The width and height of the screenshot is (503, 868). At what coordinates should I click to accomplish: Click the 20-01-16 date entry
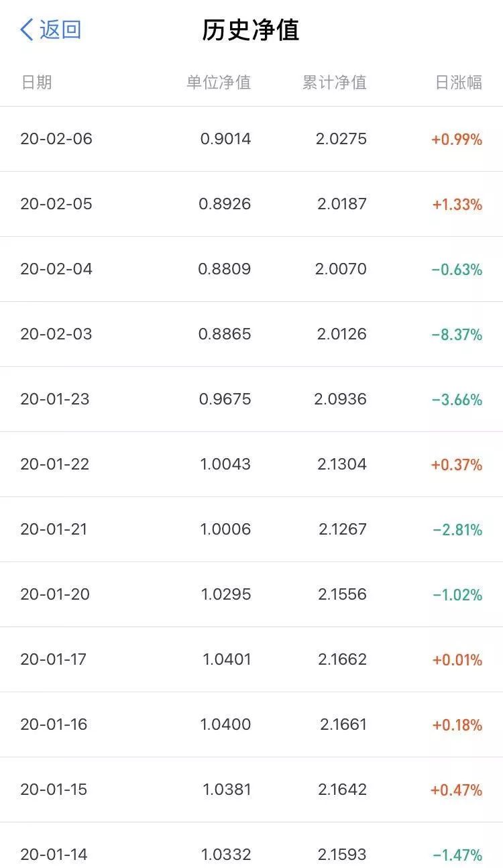point(54,724)
